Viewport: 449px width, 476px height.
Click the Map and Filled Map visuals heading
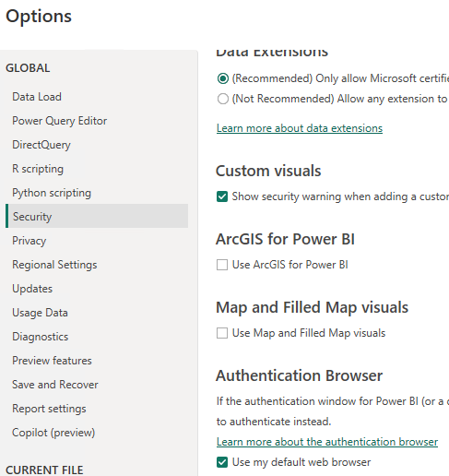312,307
